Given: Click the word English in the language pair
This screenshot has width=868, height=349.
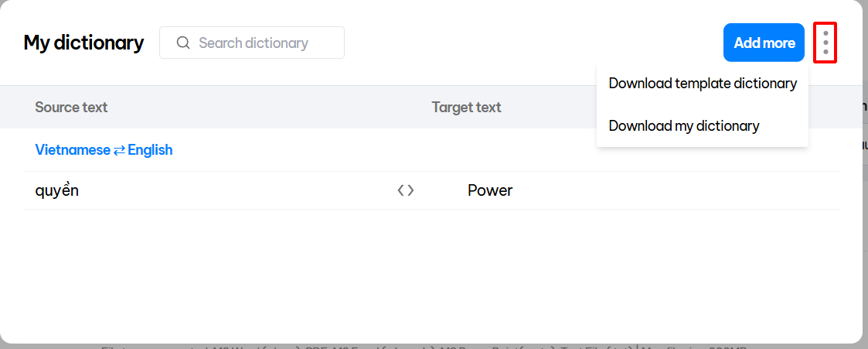Looking at the screenshot, I should [150, 150].
